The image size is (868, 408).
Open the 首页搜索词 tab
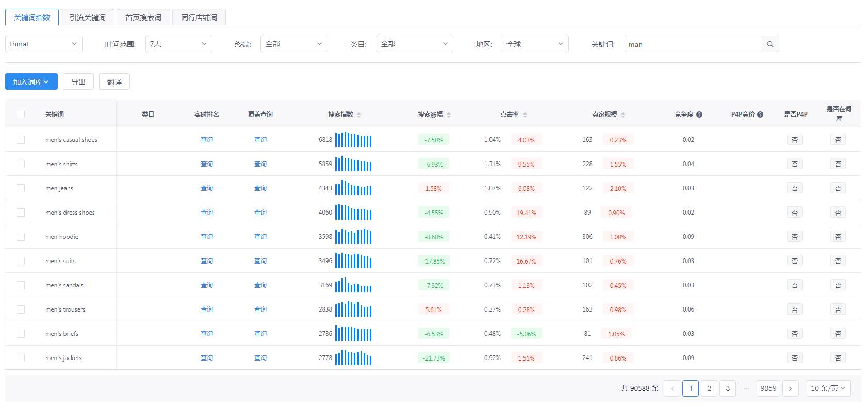point(143,17)
